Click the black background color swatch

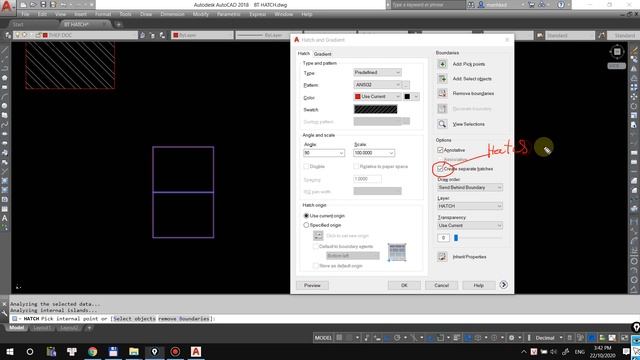pyautogui.click(x=407, y=97)
